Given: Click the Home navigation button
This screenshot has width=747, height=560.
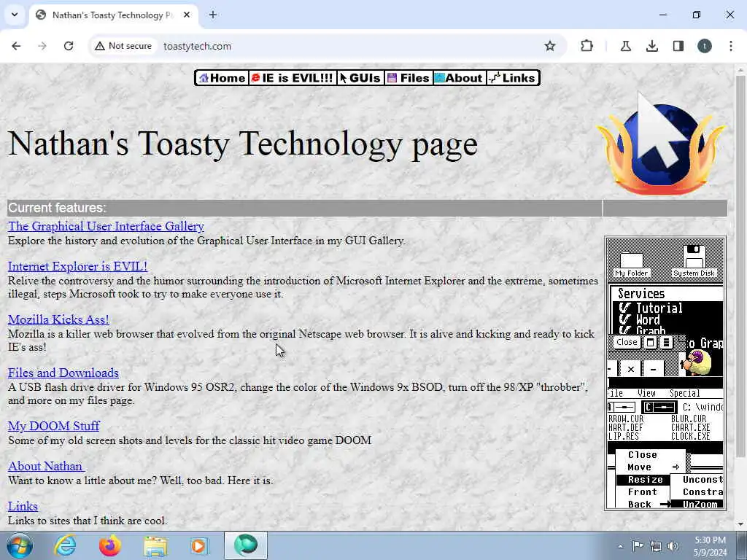Looking at the screenshot, I should (x=222, y=78).
